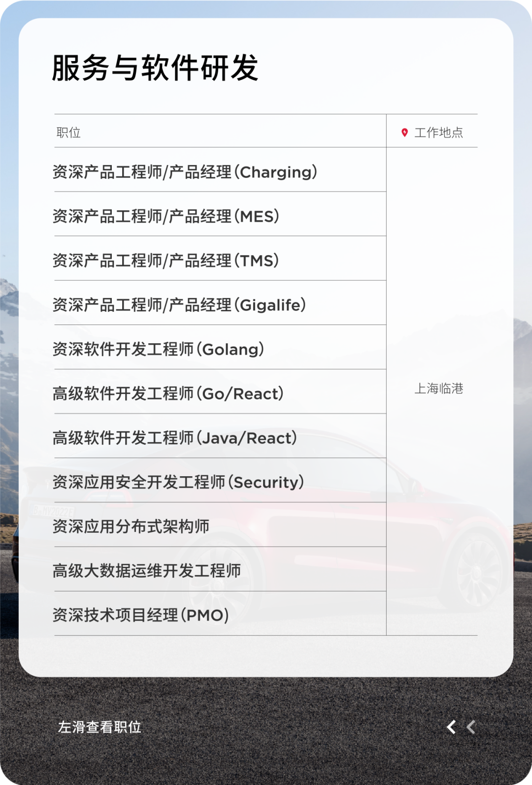Open the Java/React engineer position

pos(175,438)
